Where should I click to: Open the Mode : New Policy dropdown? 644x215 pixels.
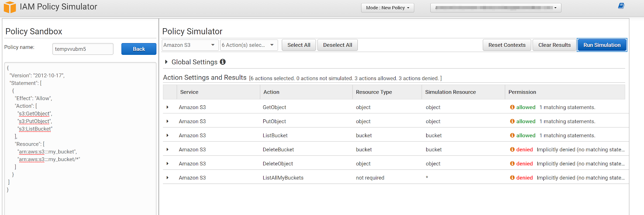388,8
